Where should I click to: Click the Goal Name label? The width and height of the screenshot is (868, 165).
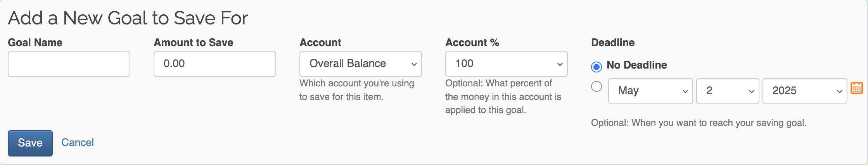click(x=35, y=43)
